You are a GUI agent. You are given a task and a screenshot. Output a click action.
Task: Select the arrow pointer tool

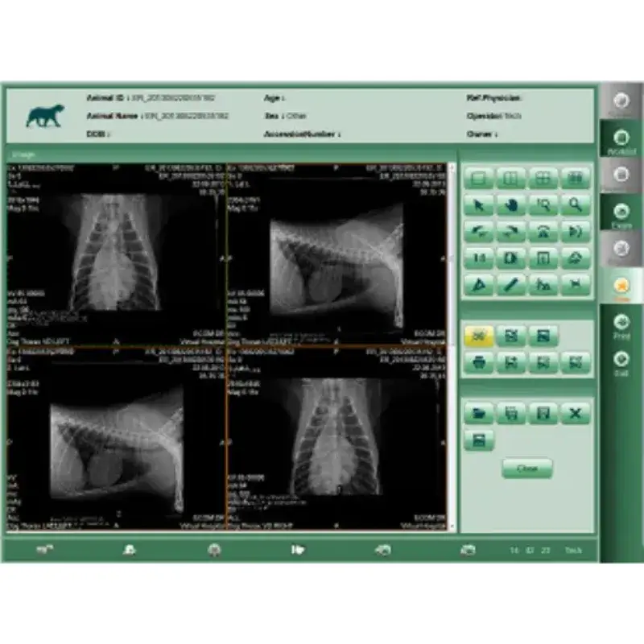(479, 205)
